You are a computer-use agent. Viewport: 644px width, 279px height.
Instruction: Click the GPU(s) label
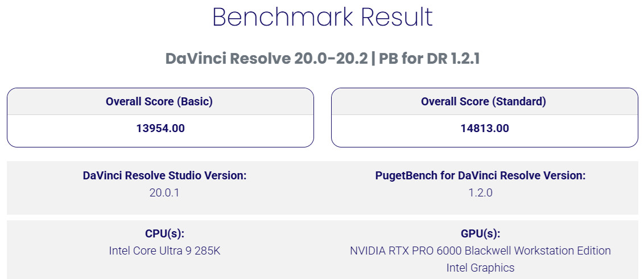tap(481, 234)
